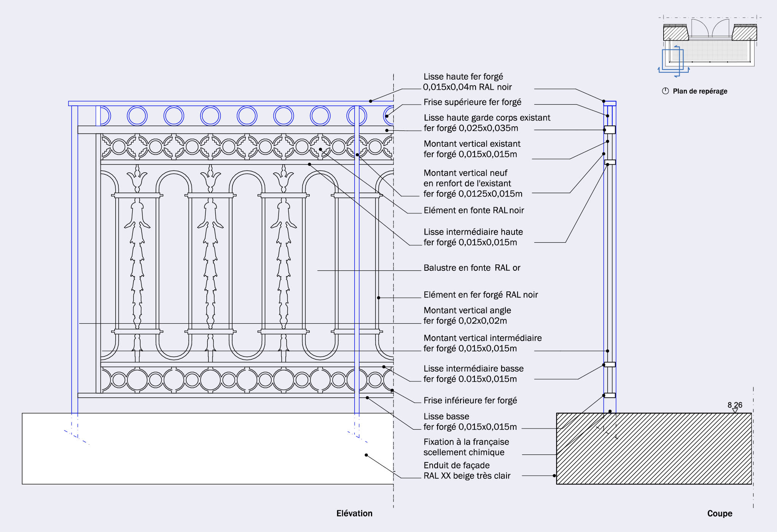The image size is (777, 532).
Task: Click the 'Coupe' view title
Action: tap(720, 513)
